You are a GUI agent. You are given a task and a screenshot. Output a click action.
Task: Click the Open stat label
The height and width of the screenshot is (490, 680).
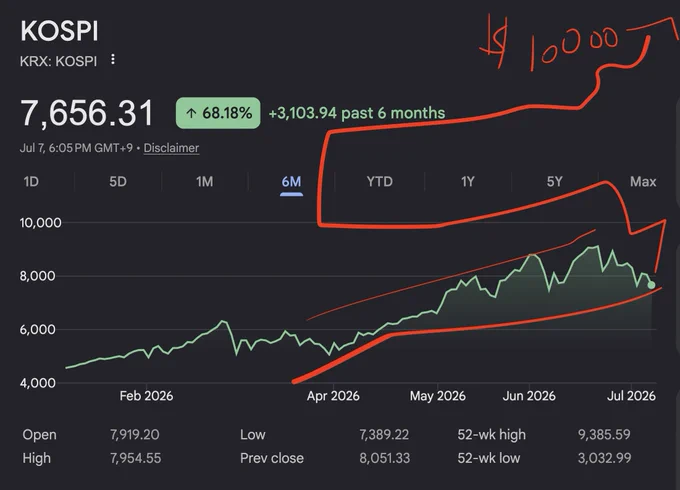point(39,434)
